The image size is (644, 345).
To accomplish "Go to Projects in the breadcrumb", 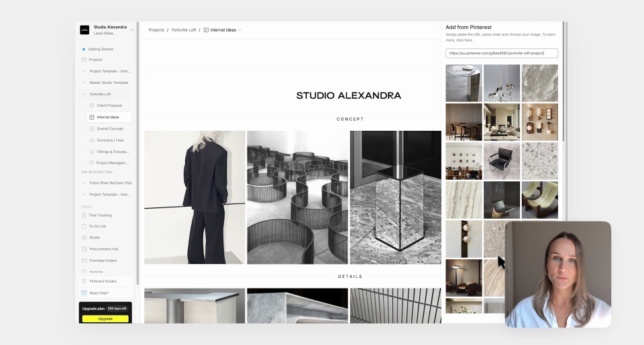I will [x=156, y=30].
